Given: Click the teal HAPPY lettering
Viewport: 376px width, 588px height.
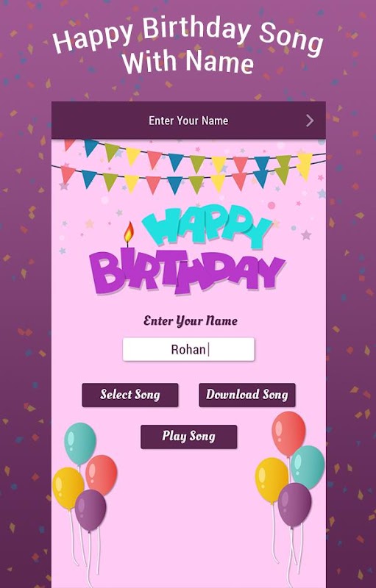Looking at the screenshot, I should [x=207, y=226].
